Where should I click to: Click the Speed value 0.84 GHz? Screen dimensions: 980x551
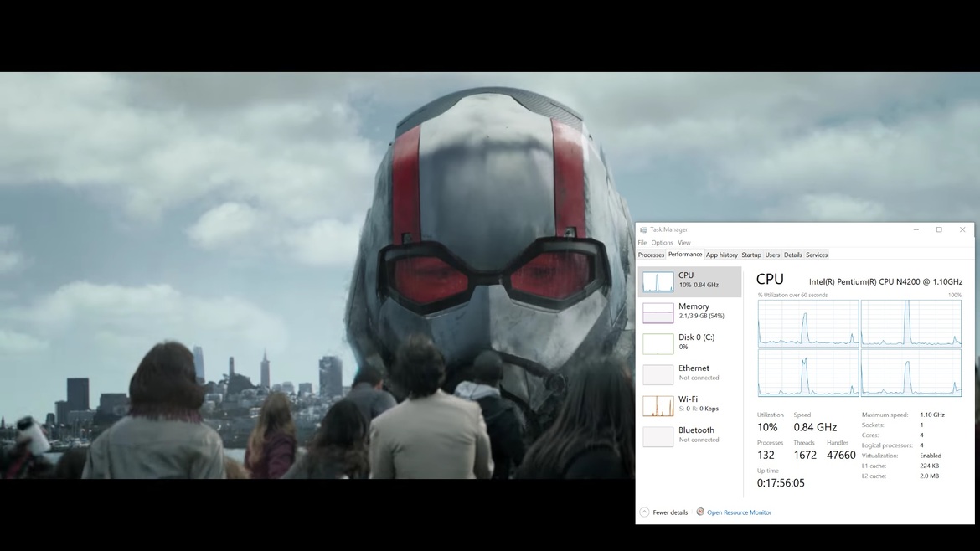(x=815, y=427)
